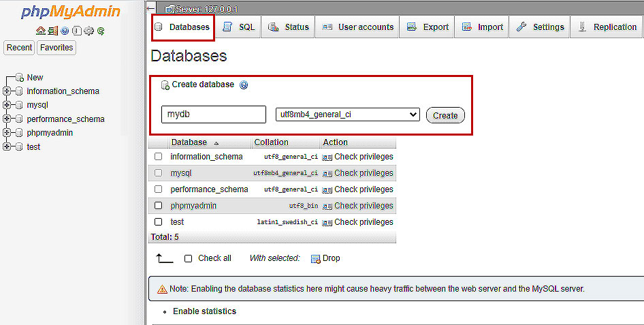This screenshot has height=325, width=644.
Task: Open the MySQL documentation icon in sidebar
Action: click(76, 31)
